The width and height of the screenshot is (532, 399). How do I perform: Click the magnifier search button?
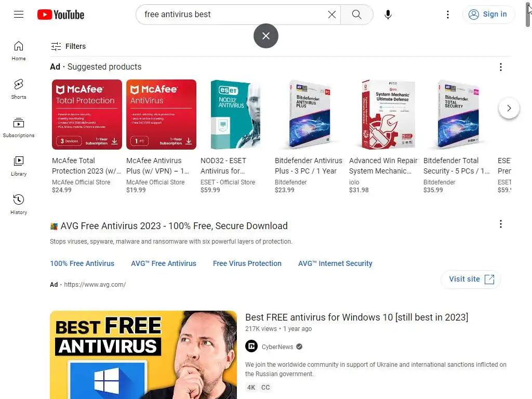[356, 14]
